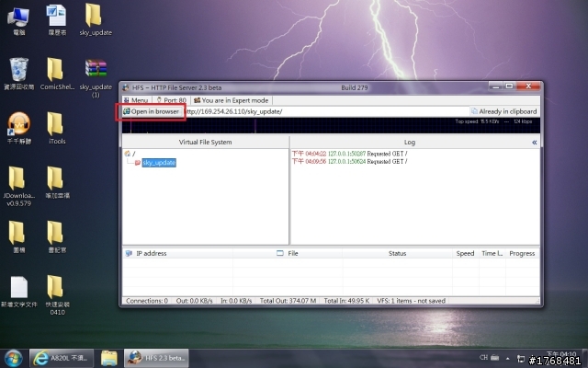The image size is (588, 368).
Task: Show hidden tray icons arrow
Action: coord(507,358)
